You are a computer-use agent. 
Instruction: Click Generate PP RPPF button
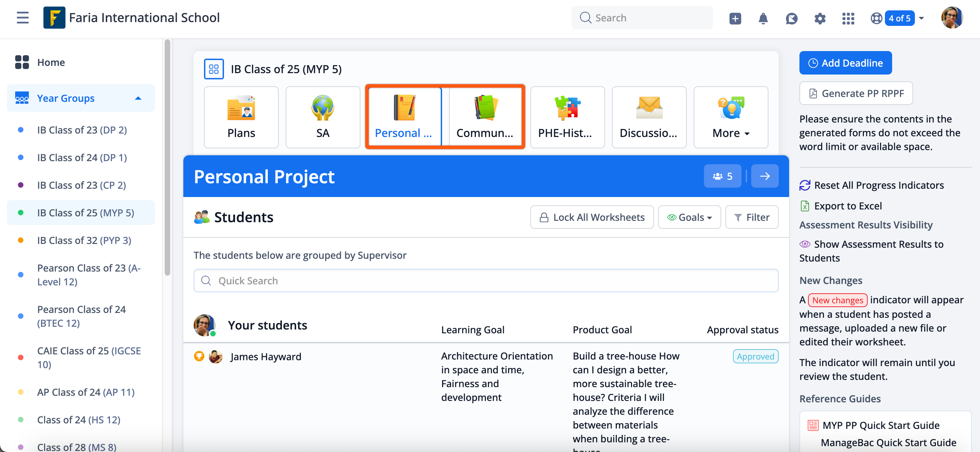pos(856,93)
